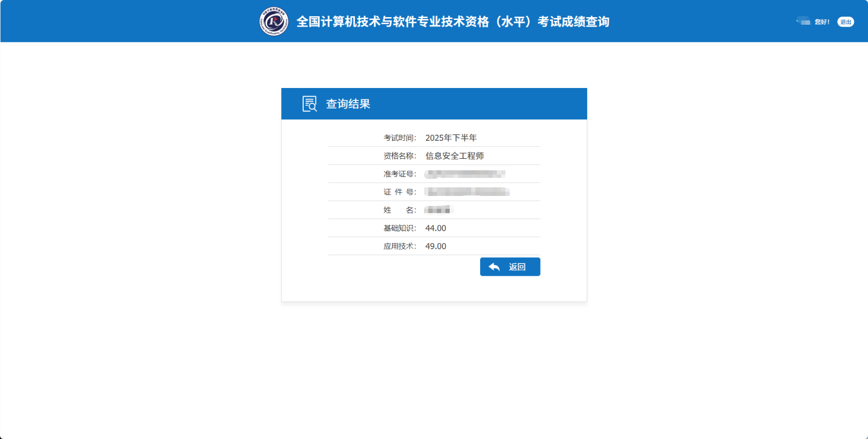Select the blurred 姓名 field value
The width and height of the screenshot is (868, 439).
[x=438, y=210]
